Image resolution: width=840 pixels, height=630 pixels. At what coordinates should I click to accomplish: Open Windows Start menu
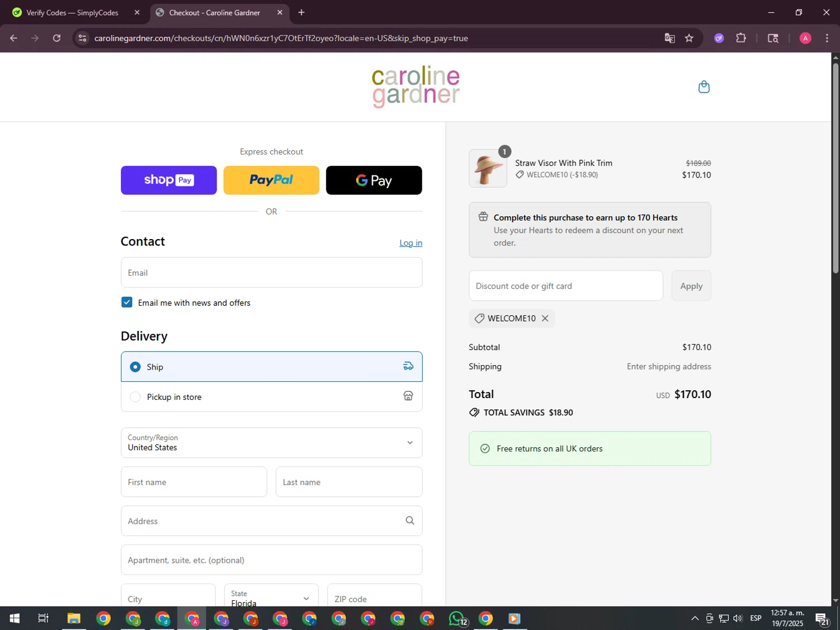(15, 618)
